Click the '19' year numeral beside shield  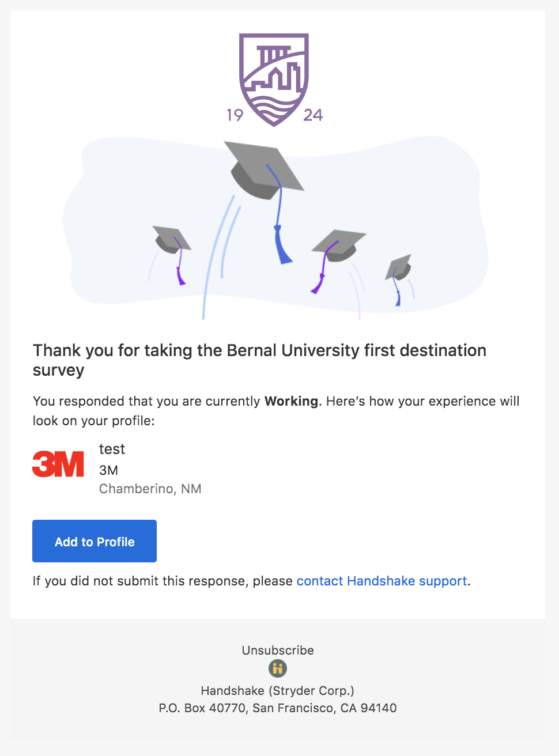tap(235, 115)
